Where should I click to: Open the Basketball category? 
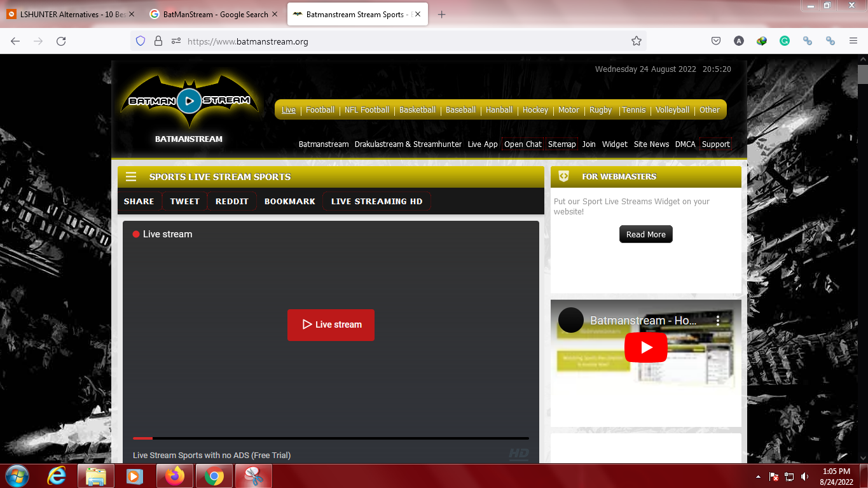point(417,110)
